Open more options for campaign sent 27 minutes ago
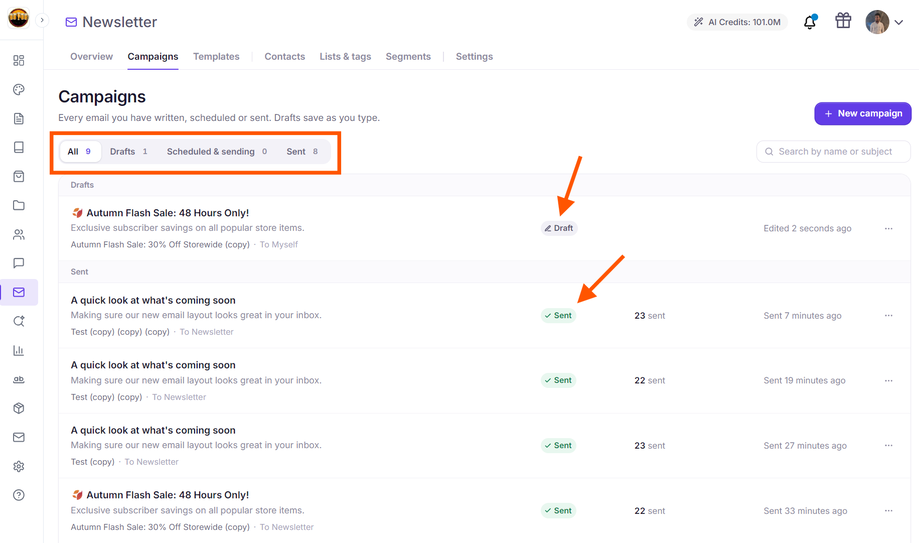 [889, 446]
